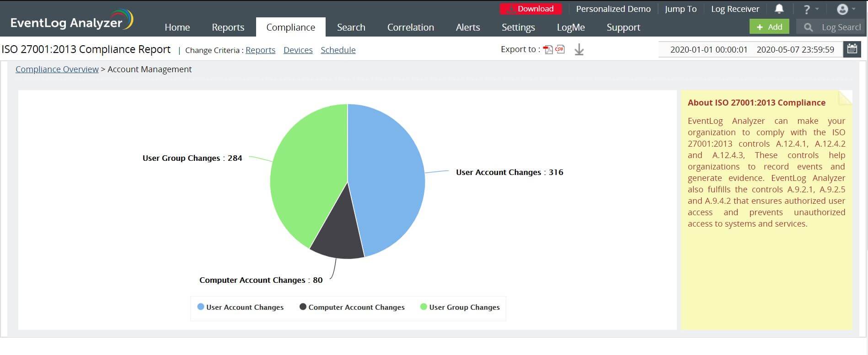Click the download arrow icon beside Export
The width and height of the screenshot is (868, 355).
click(x=579, y=49)
